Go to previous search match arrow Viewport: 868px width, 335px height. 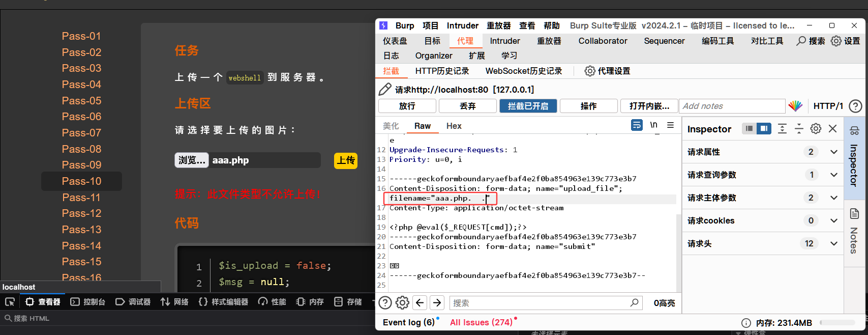pyautogui.click(x=420, y=303)
